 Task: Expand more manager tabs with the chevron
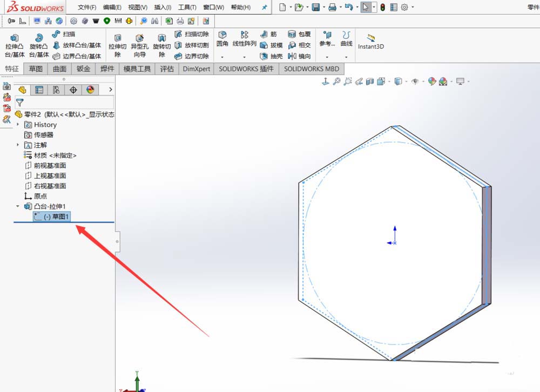(x=111, y=90)
